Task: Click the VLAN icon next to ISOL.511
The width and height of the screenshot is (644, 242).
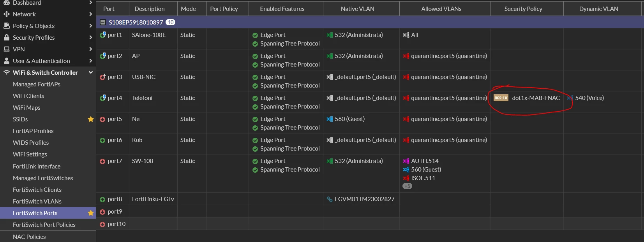Action: 406,178
